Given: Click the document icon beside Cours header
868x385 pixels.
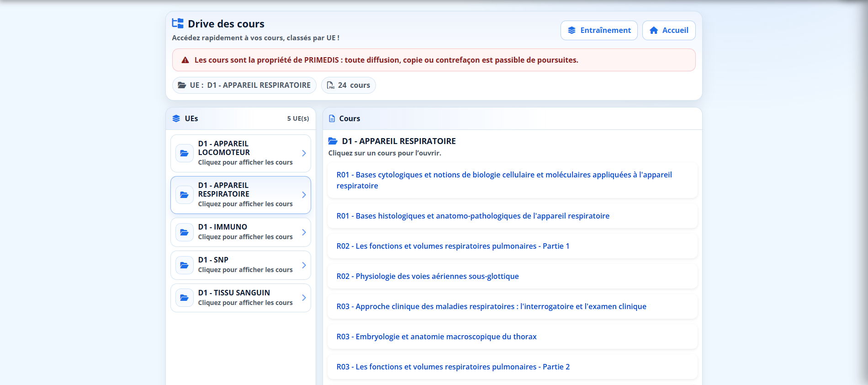Looking at the screenshot, I should click(x=332, y=118).
